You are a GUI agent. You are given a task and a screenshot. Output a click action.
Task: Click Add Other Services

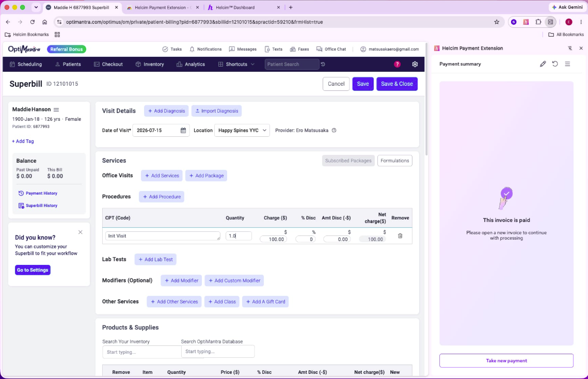click(x=174, y=302)
